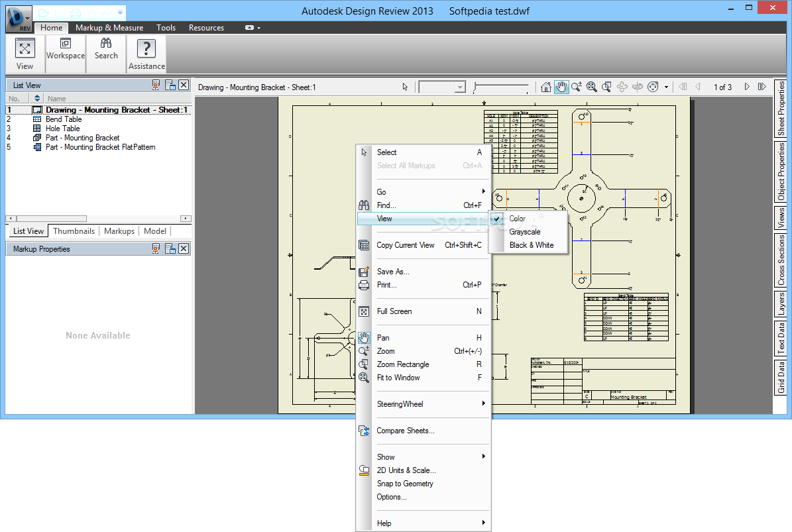Go to the first sheet
Viewport: 792px width, 532px height.
click(x=683, y=87)
